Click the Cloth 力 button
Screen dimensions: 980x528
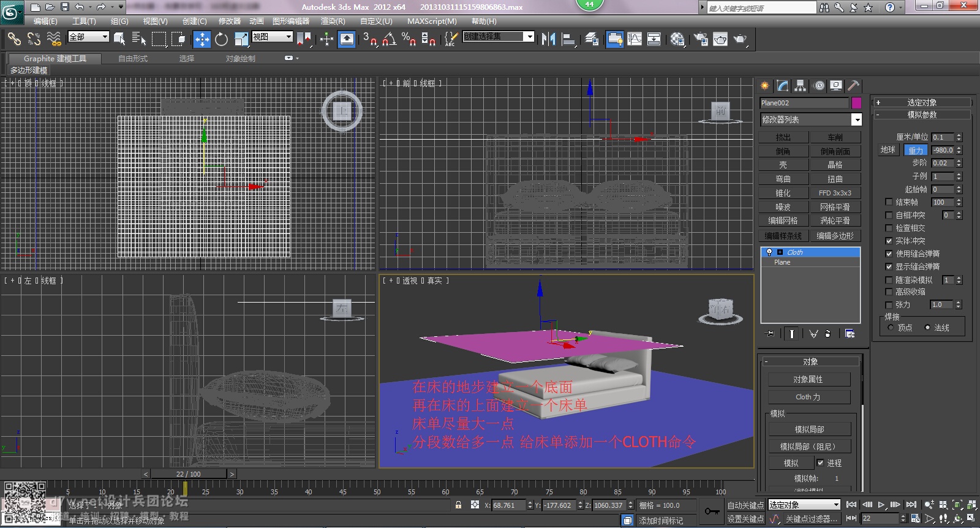tap(809, 397)
